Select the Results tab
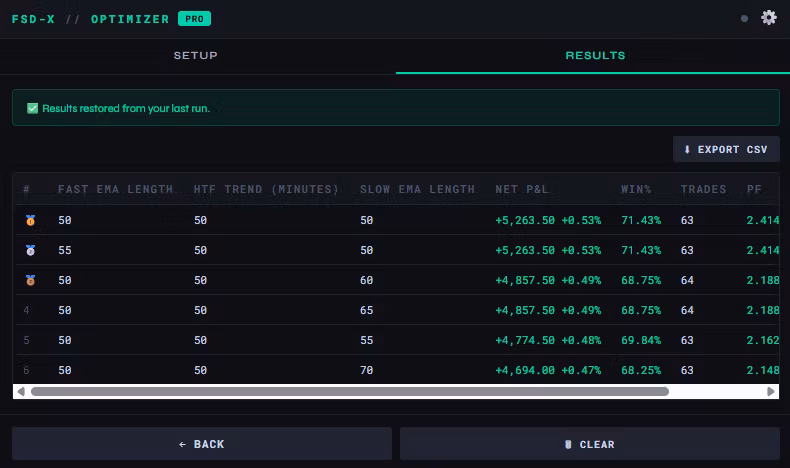Screen dimensions: 790x468 (x=595, y=56)
